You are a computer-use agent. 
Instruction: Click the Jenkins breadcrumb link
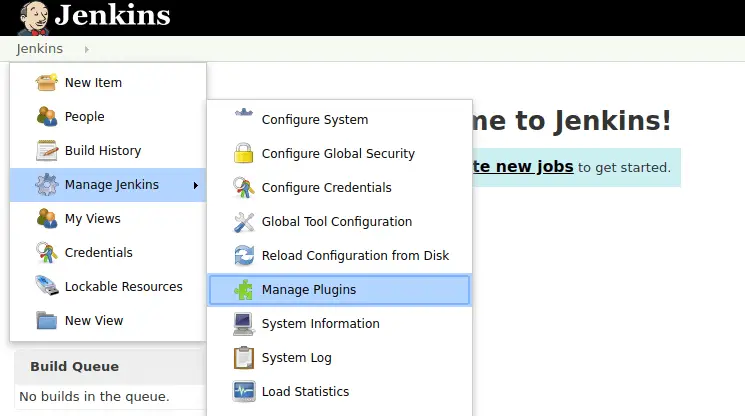[x=39, y=48]
